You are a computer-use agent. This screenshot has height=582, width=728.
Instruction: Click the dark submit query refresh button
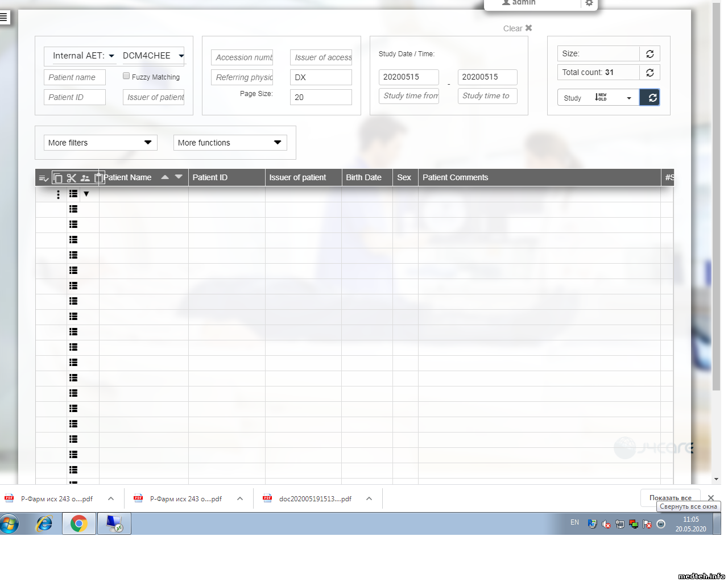click(x=650, y=98)
